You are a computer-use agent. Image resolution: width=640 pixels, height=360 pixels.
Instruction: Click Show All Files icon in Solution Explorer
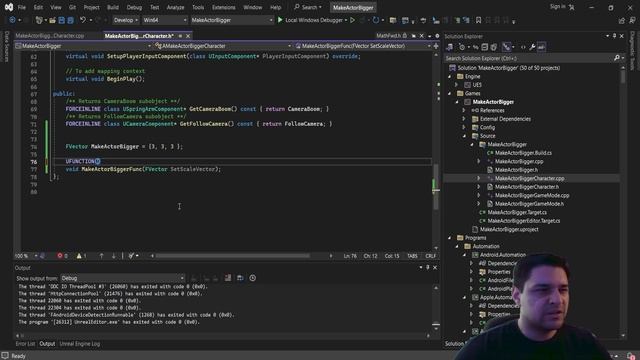493,47
